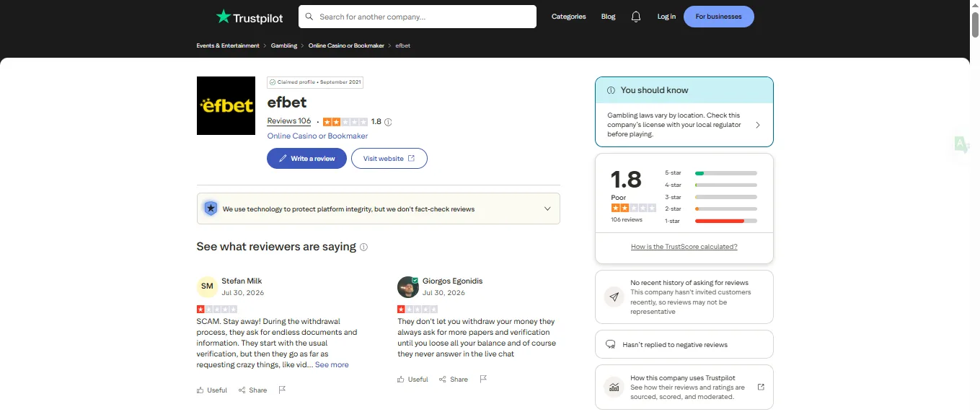Screen dimensions: 980x412
Task: Share Stefan Milk's review
Action: pyautogui.click(x=252, y=390)
